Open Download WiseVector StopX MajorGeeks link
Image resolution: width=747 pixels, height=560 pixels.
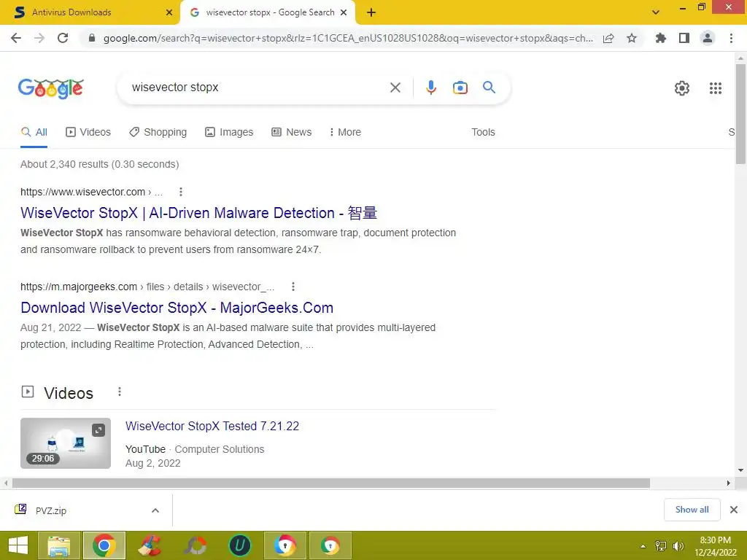[x=177, y=308]
